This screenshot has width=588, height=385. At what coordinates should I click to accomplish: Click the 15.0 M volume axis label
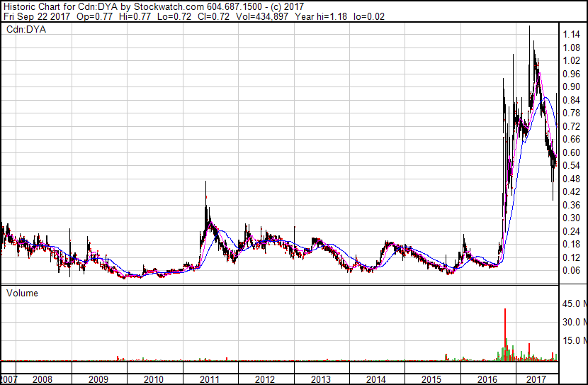(575, 340)
